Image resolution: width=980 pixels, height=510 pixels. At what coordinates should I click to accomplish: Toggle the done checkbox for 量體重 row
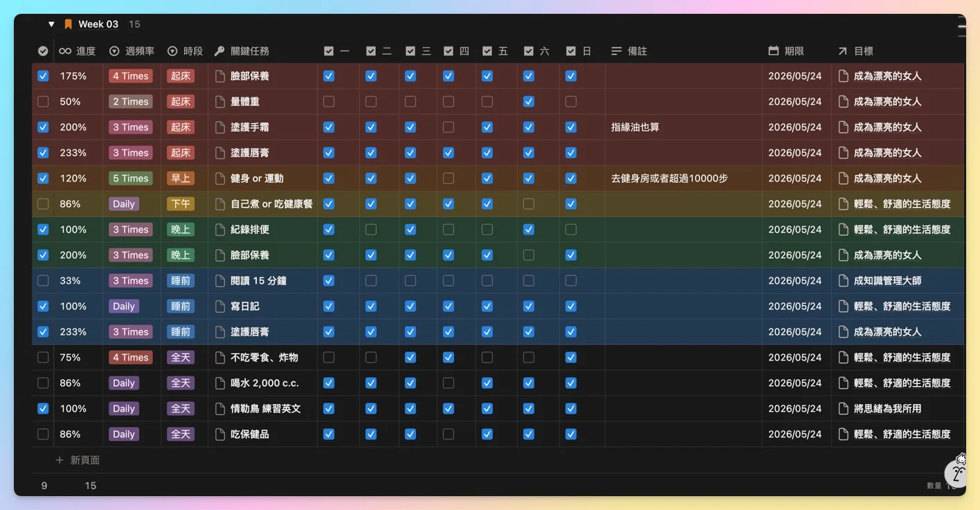tap(43, 102)
